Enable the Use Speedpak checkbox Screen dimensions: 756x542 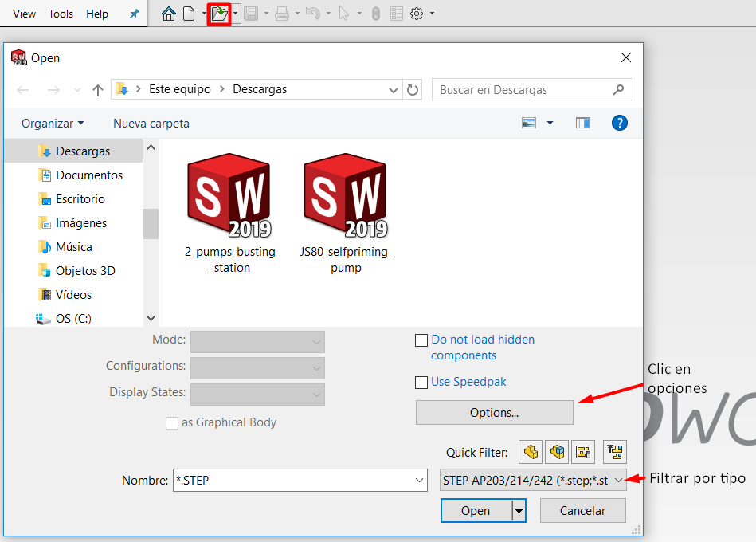tap(421, 383)
